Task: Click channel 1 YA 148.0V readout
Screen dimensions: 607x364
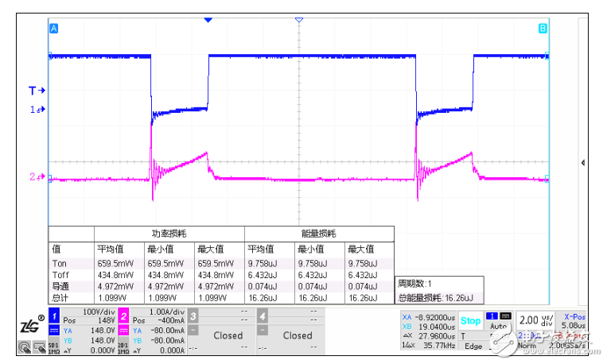Action: tap(89, 331)
